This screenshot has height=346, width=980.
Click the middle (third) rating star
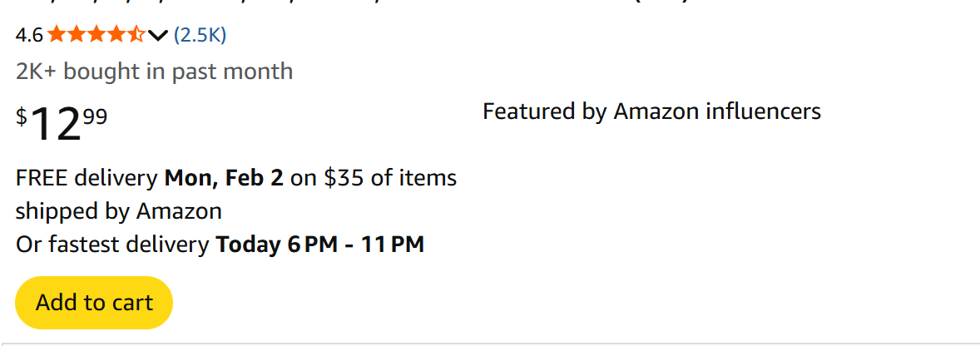coord(97,35)
